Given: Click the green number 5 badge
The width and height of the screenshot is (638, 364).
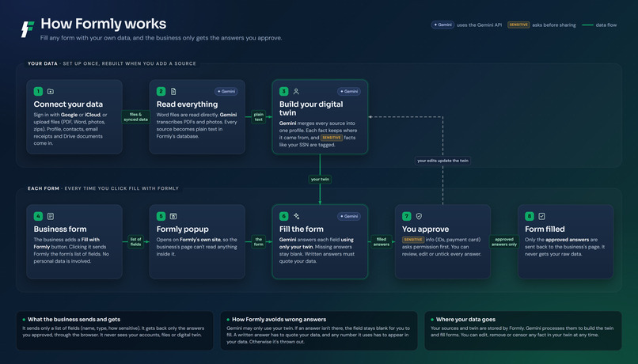Looking at the screenshot, I should click(161, 216).
